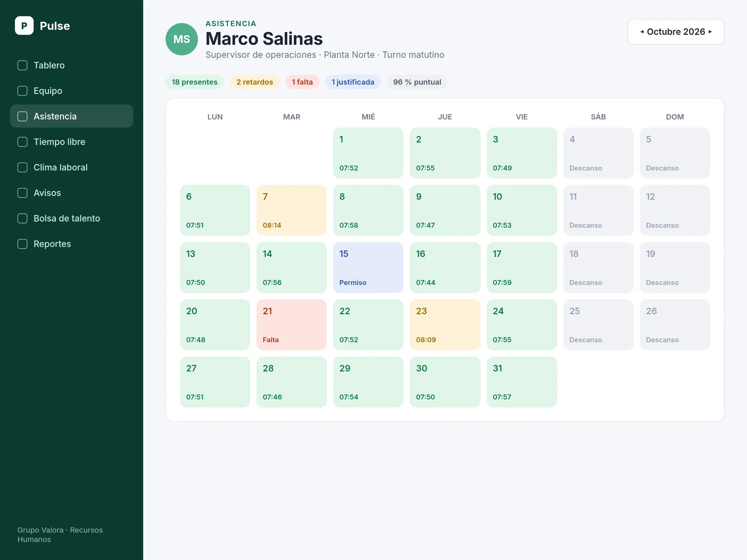Click the MS avatar circle
This screenshot has width=747, height=560.
[182, 39]
